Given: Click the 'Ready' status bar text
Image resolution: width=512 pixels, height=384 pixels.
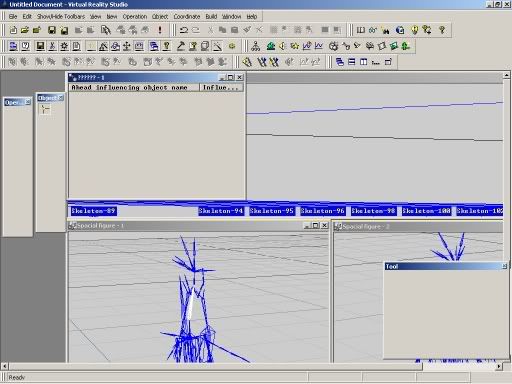Looking at the screenshot, I should [17, 377].
